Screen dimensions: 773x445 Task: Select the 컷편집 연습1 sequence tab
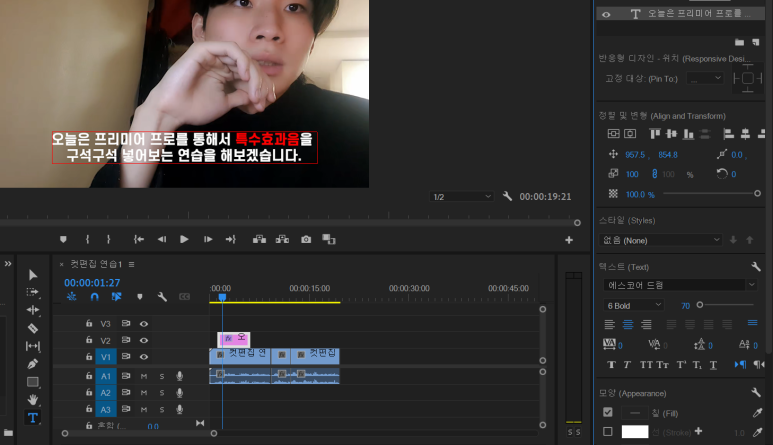[x=96, y=264]
